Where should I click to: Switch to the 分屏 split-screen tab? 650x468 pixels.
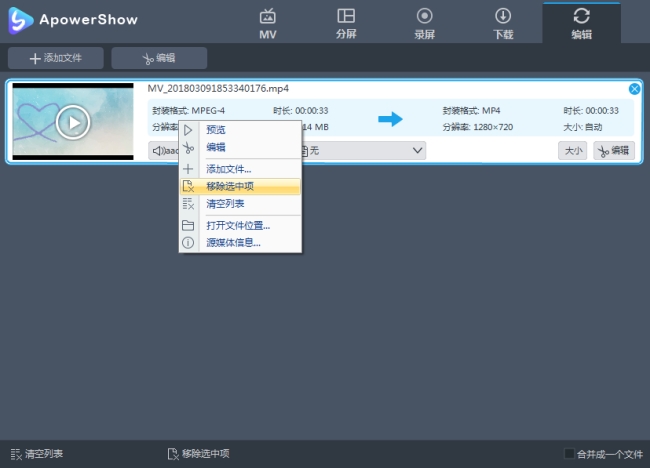pos(346,22)
